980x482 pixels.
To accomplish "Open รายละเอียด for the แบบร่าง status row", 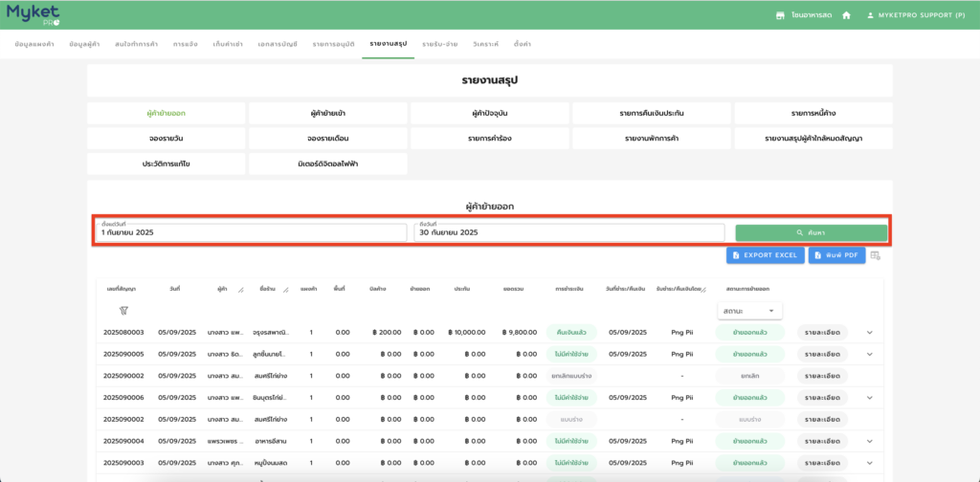I will [822, 420].
